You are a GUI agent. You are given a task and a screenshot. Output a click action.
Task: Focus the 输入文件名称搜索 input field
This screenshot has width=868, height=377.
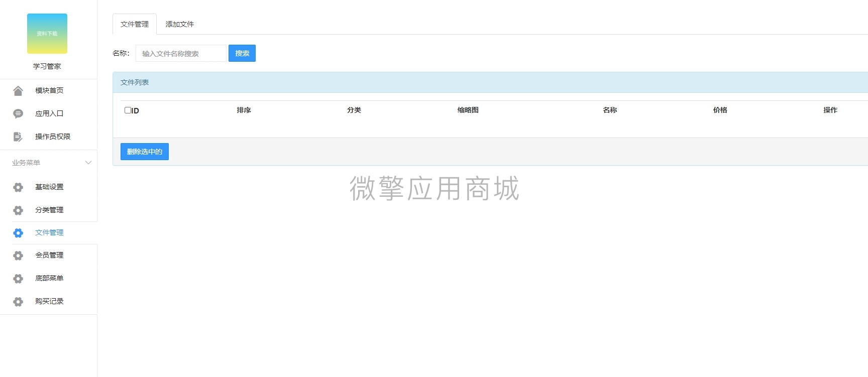(181, 53)
